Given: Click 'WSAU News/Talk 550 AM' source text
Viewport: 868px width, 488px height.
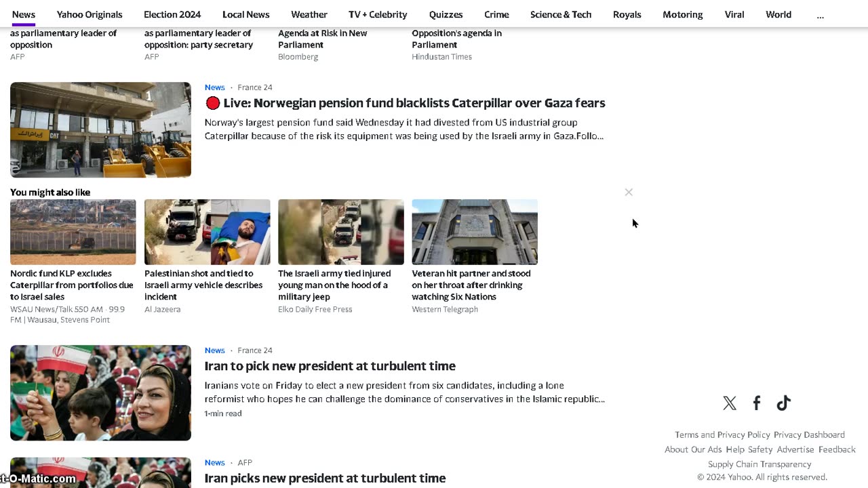Looking at the screenshot, I should click(x=67, y=314).
